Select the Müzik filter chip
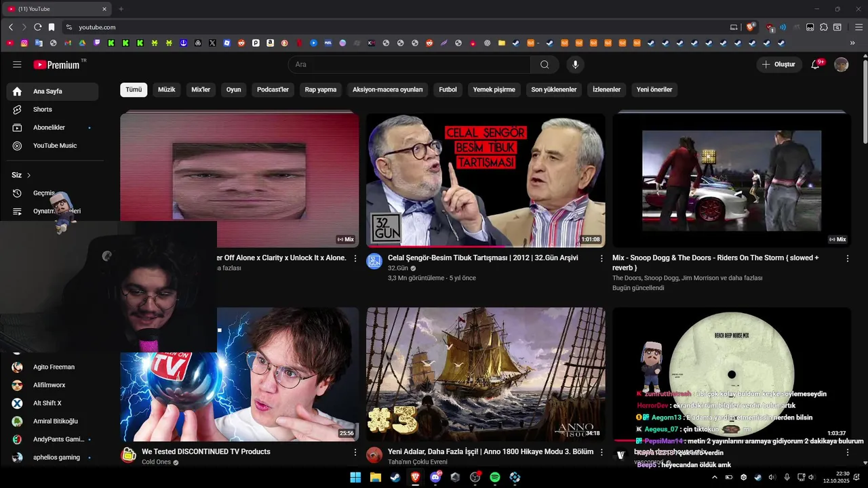The width and height of the screenshot is (868, 488). pyautogui.click(x=167, y=89)
